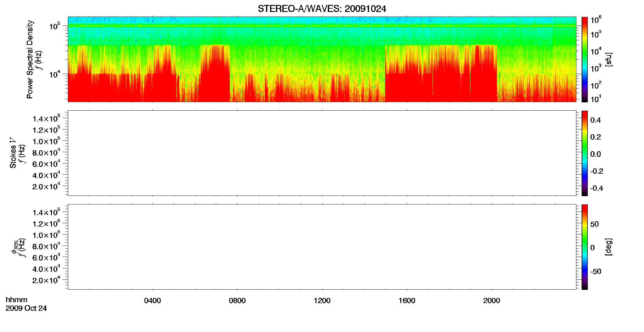
Task: Click the hhmm axis units label
Action: (x=17, y=300)
